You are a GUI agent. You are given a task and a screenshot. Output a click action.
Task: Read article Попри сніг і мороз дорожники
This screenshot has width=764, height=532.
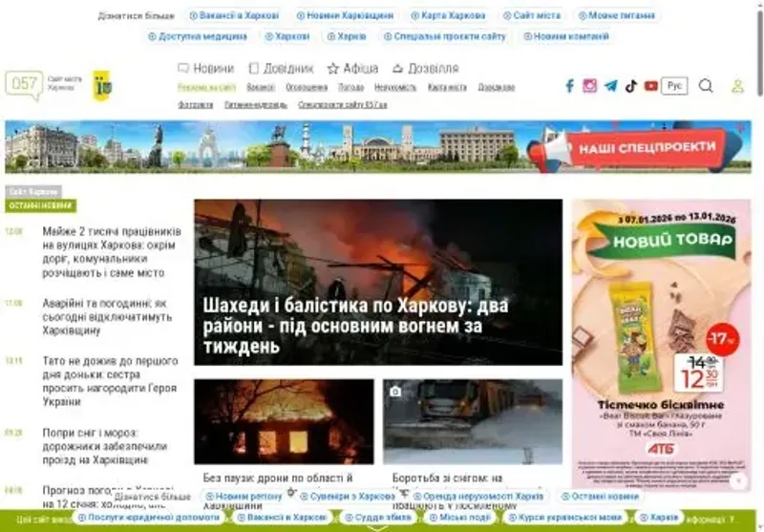(x=105, y=446)
